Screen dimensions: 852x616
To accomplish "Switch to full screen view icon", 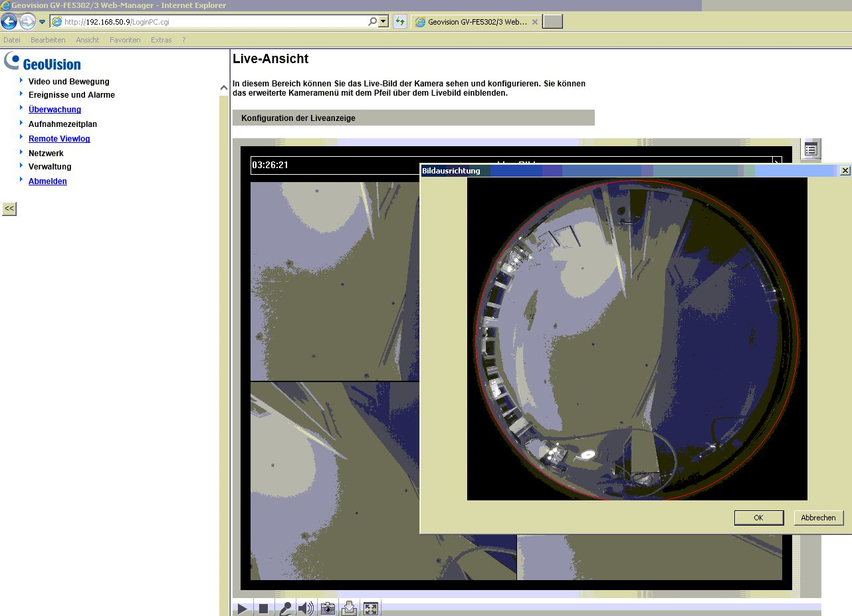I will pos(371,609).
